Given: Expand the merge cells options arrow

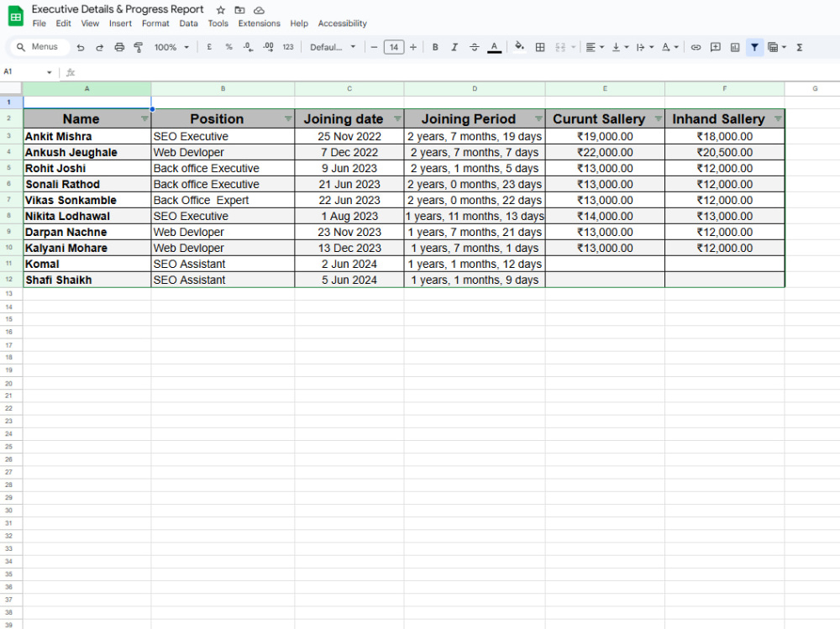Looking at the screenshot, I should (573, 47).
